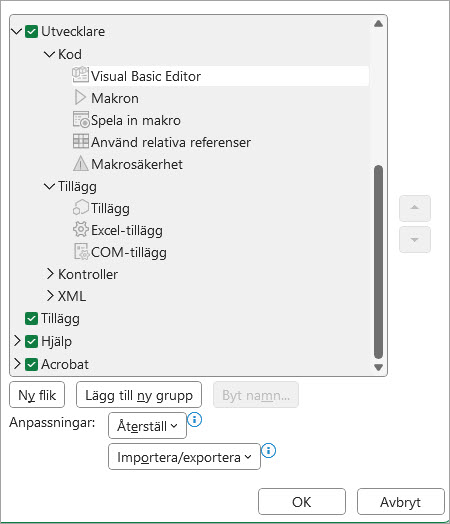Click the Använd relativa referenser grid icon
The width and height of the screenshot is (450, 524).
[81, 141]
